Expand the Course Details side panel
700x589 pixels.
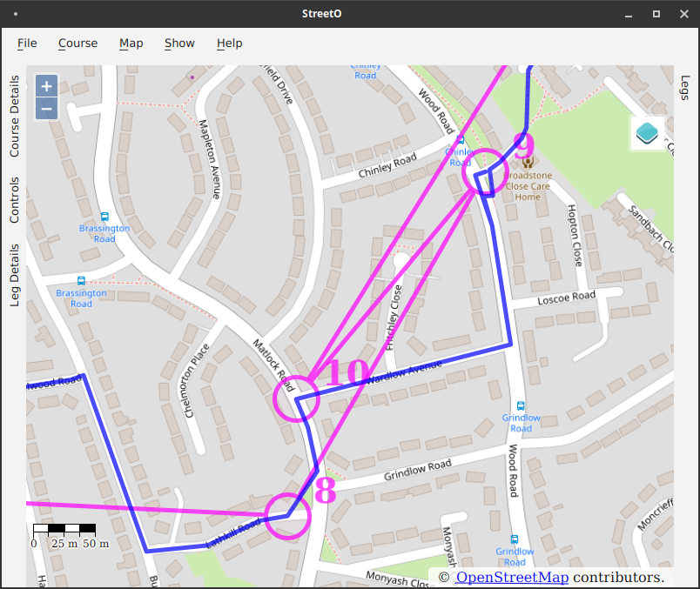point(14,117)
